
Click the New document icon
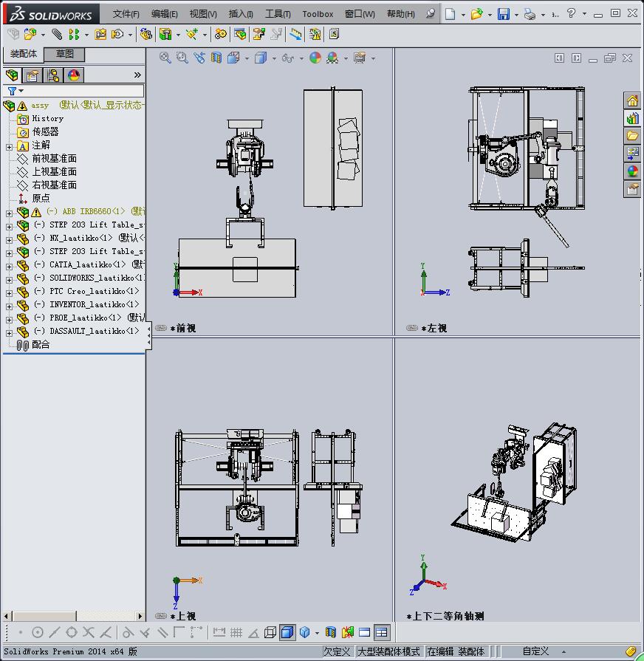(x=450, y=14)
